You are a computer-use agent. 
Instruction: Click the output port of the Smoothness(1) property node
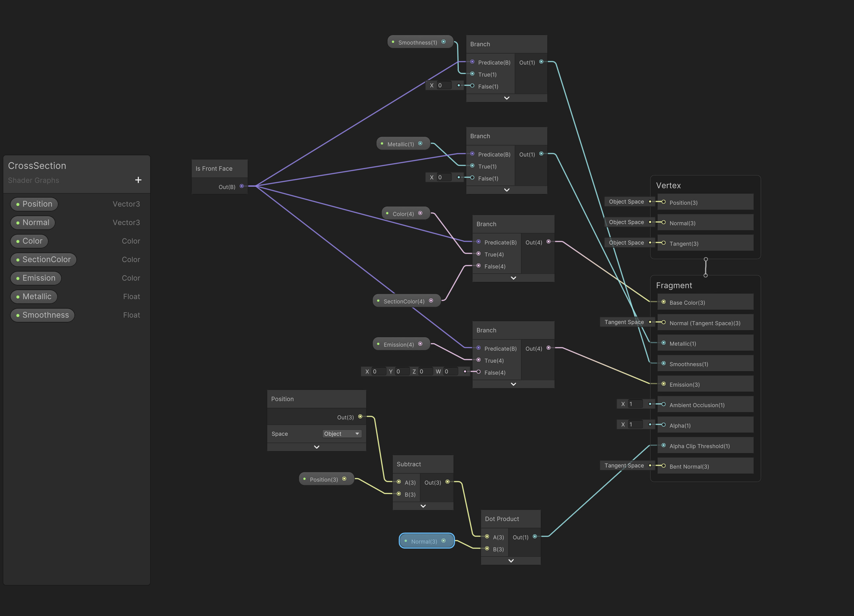(444, 42)
